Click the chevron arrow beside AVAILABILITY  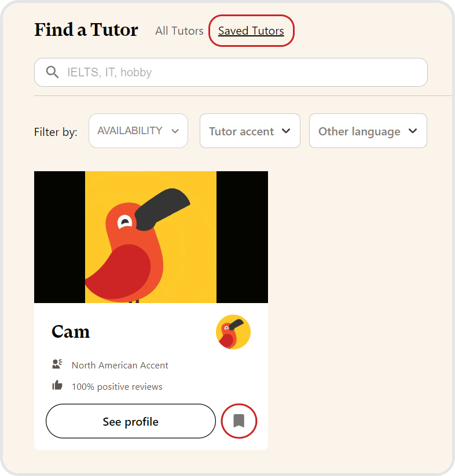point(175,131)
